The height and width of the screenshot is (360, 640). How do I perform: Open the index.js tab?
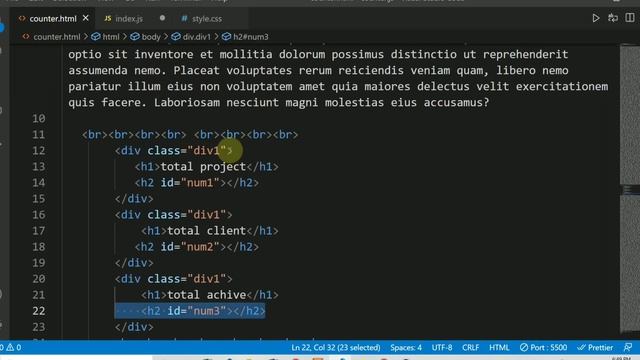pos(129,19)
